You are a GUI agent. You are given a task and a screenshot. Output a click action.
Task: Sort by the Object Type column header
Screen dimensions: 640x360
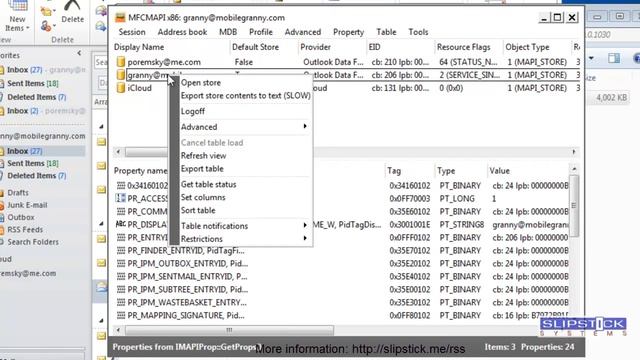click(536, 47)
